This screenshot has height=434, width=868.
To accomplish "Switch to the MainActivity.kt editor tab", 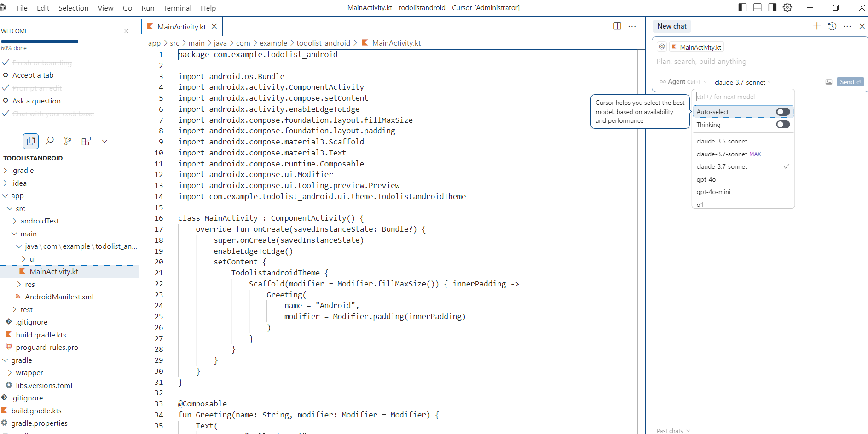I will point(180,26).
